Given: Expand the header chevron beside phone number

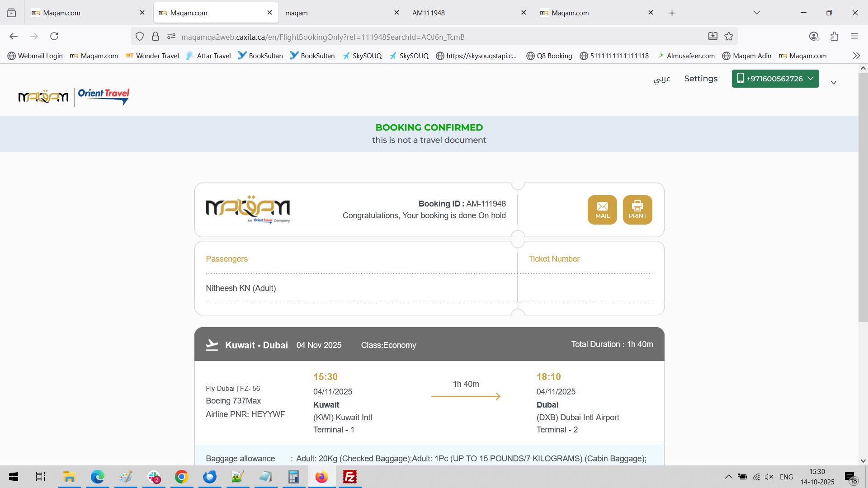Looking at the screenshot, I should click(834, 83).
